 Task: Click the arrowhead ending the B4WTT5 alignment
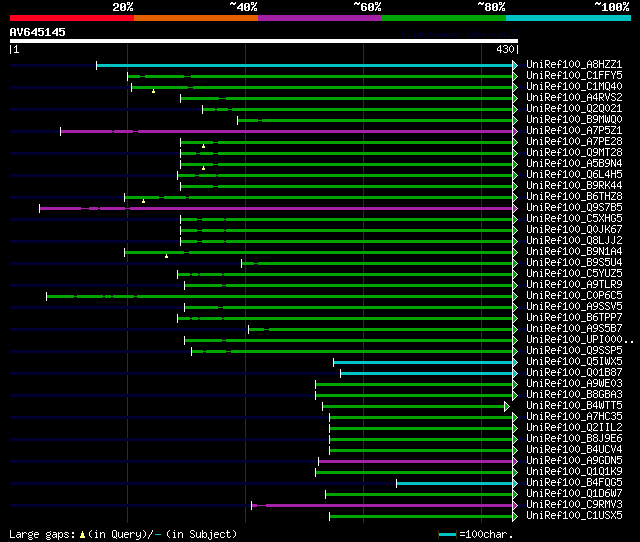pyautogui.click(x=507, y=406)
